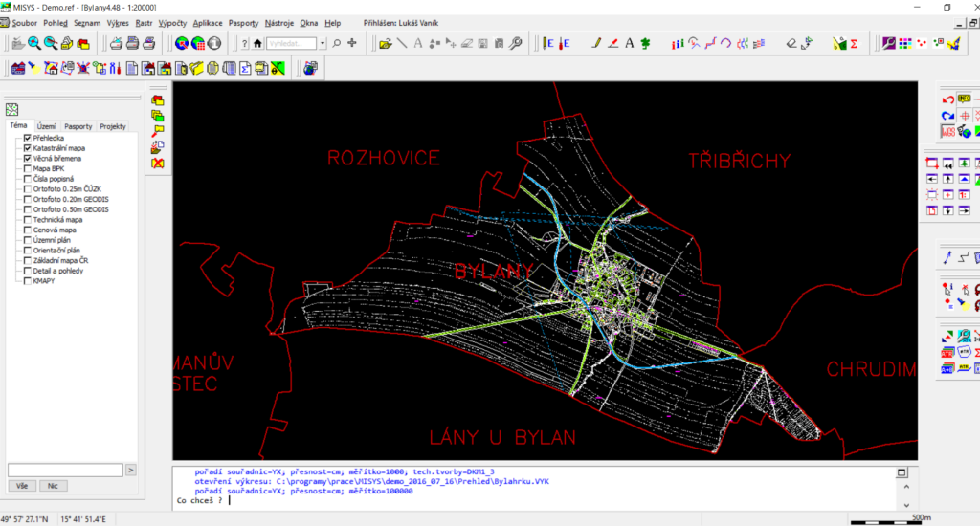
Task: Click the zoom in magnifier icon
Action: (33, 43)
